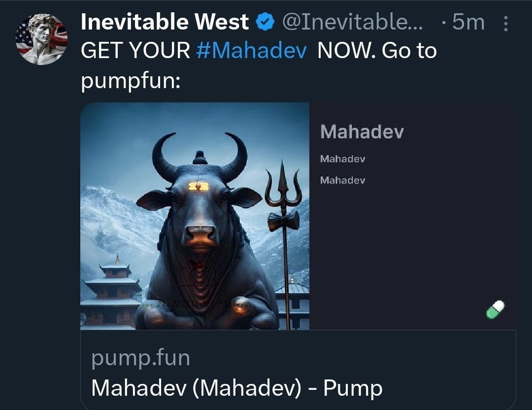Open the Inevitable West profile avatar

tap(41, 39)
